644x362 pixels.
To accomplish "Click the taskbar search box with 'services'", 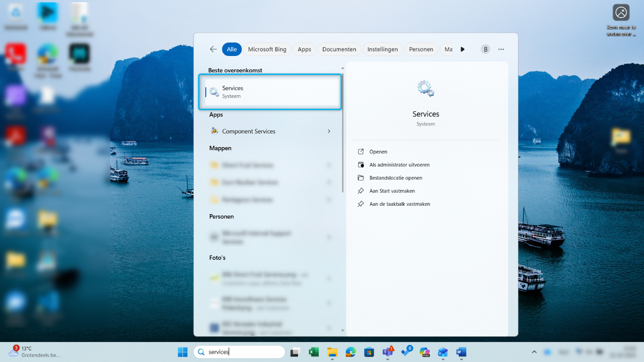I will pyautogui.click(x=239, y=352).
